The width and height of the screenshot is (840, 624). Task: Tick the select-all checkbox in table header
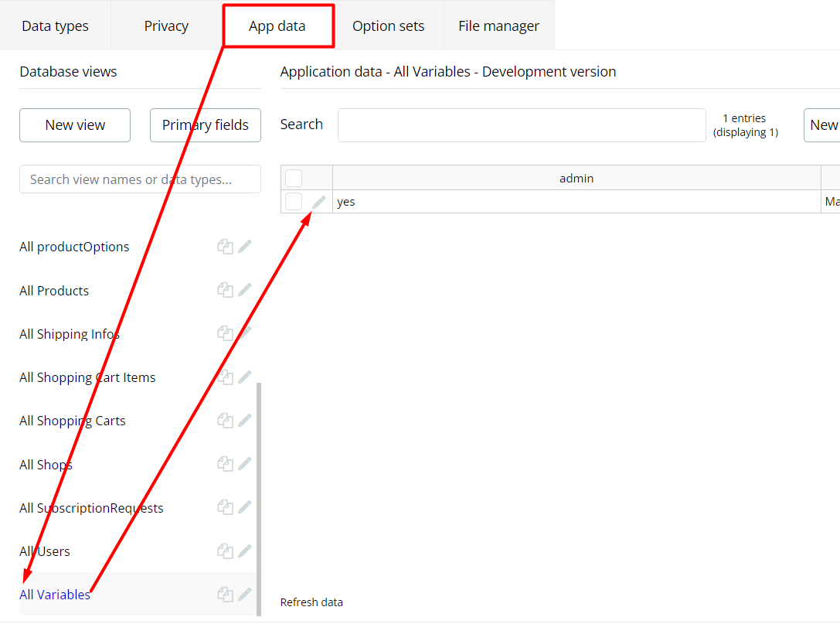pyautogui.click(x=294, y=178)
